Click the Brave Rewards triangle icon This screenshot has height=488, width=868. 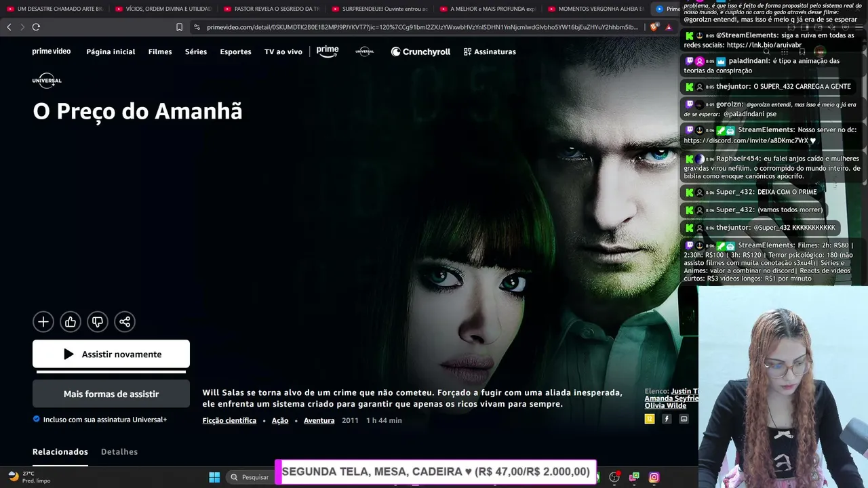[669, 27]
